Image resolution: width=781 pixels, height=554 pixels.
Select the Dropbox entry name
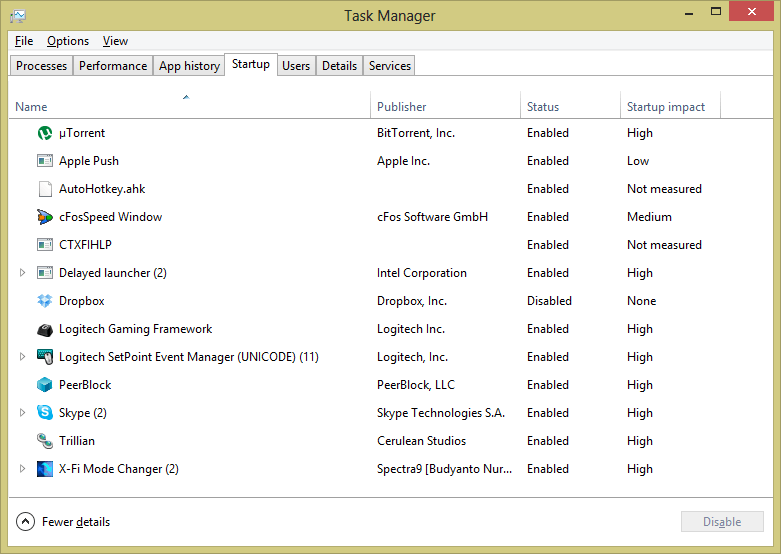click(82, 301)
